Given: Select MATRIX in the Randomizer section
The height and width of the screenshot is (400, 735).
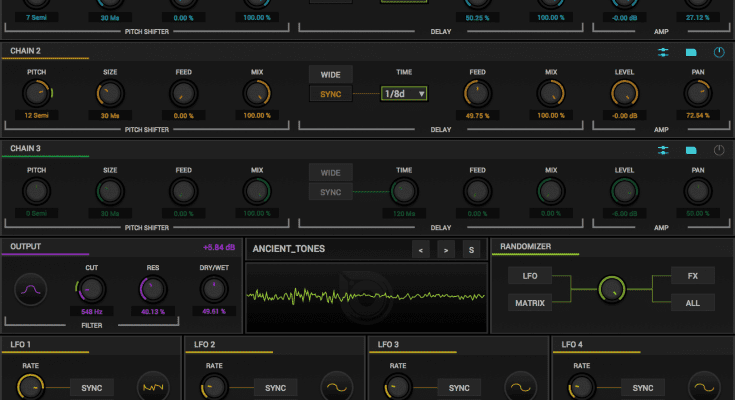Looking at the screenshot, I should (x=529, y=303).
